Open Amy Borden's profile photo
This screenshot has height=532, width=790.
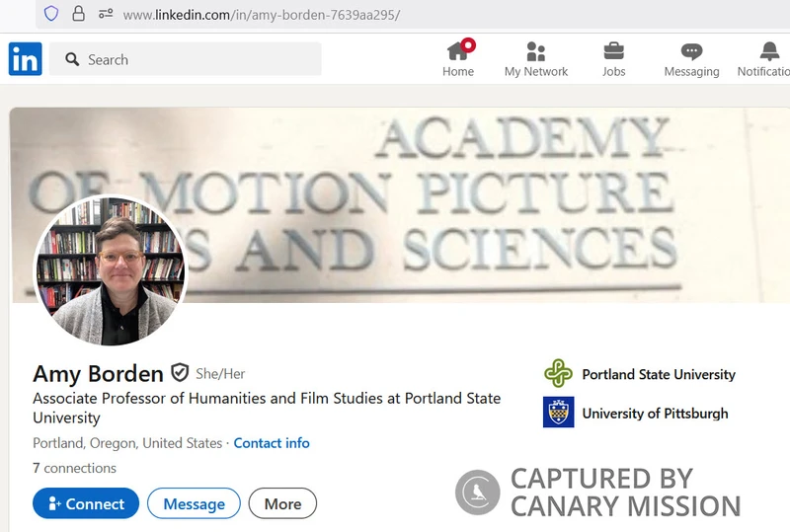pos(111,270)
